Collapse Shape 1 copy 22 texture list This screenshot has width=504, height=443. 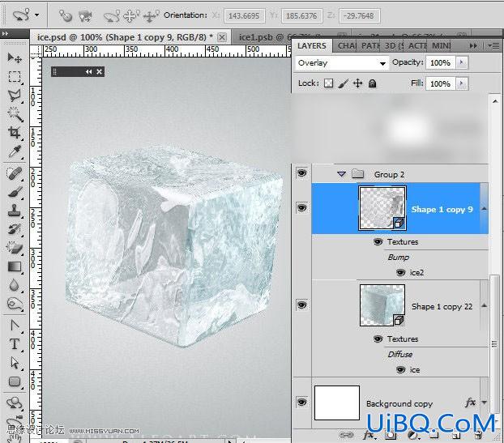click(484, 306)
